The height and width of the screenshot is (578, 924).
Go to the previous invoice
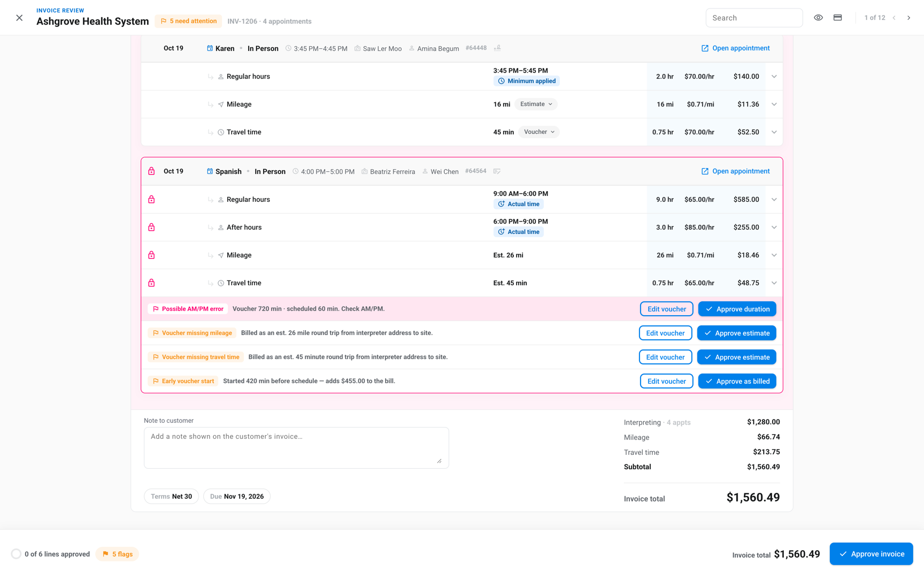pos(894,18)
